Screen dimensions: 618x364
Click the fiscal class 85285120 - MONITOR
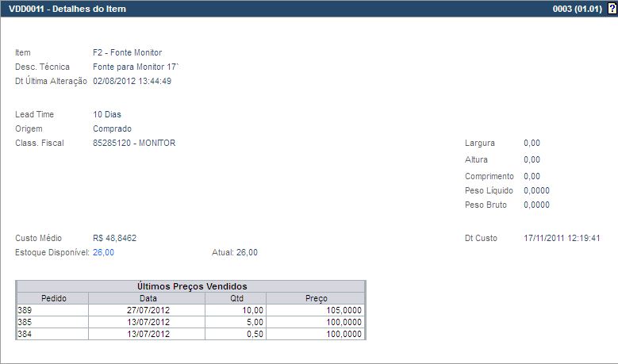[134, 143]
